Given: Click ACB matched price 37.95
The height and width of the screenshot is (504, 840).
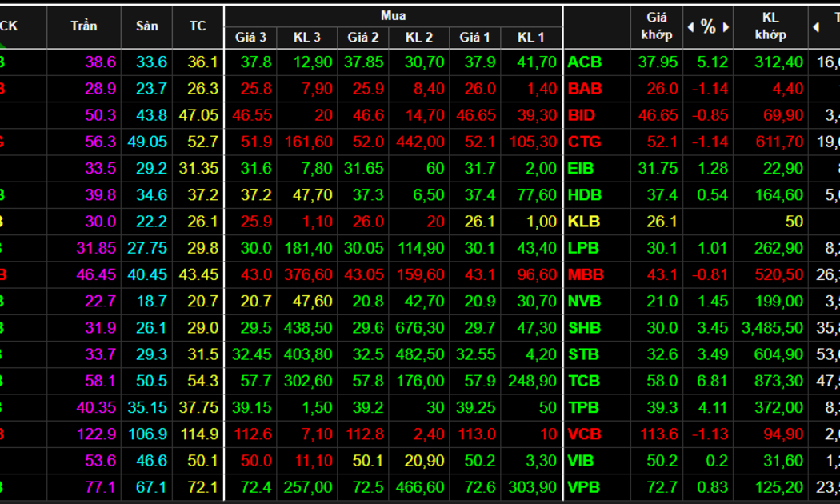Looking at the screenshot, I should tap(658, 62).
